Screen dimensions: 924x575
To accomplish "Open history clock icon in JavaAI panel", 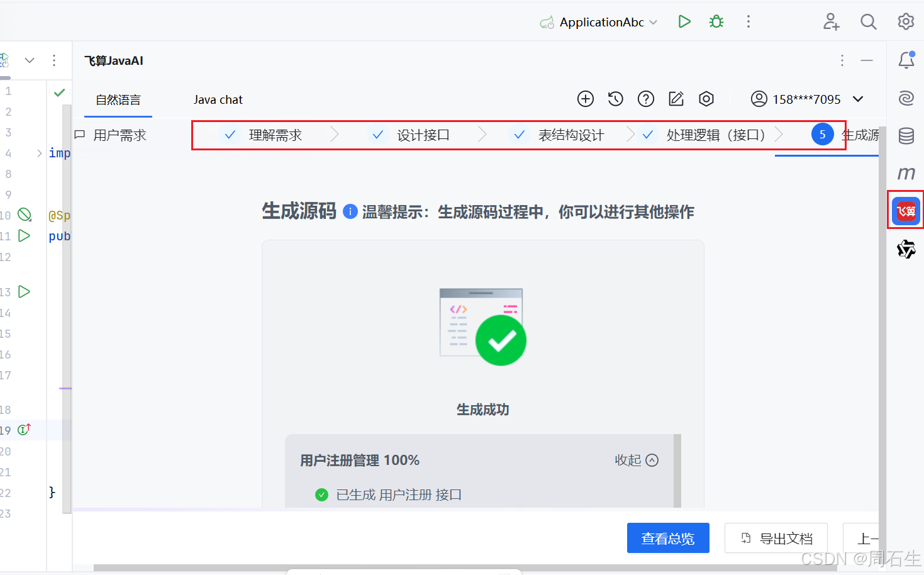I will (616, 99).
